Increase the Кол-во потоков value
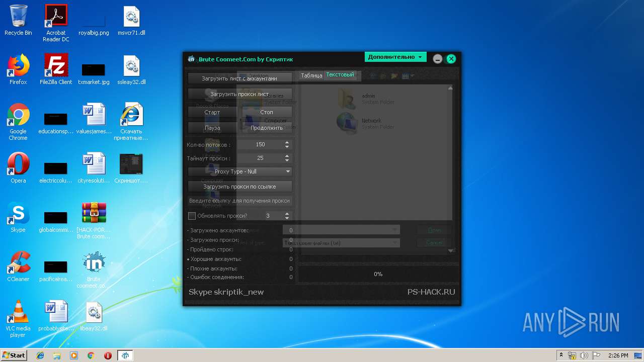This screenshot has width=644, height=362. (x=287, y=142)
